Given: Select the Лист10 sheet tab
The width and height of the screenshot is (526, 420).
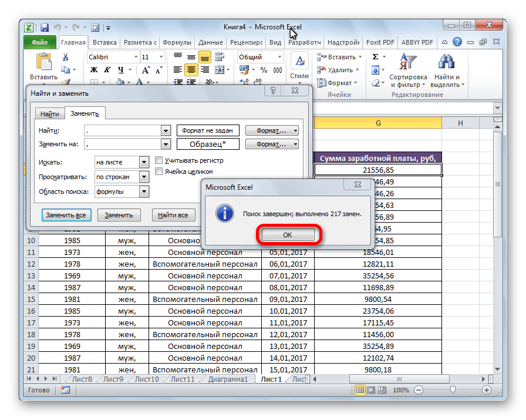Looking at the screenshot, I should click(147, 379).
